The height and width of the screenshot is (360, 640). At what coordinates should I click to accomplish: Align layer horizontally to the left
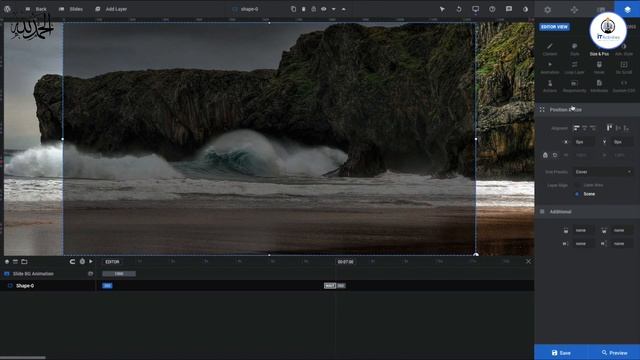click(x=576, y=128)
